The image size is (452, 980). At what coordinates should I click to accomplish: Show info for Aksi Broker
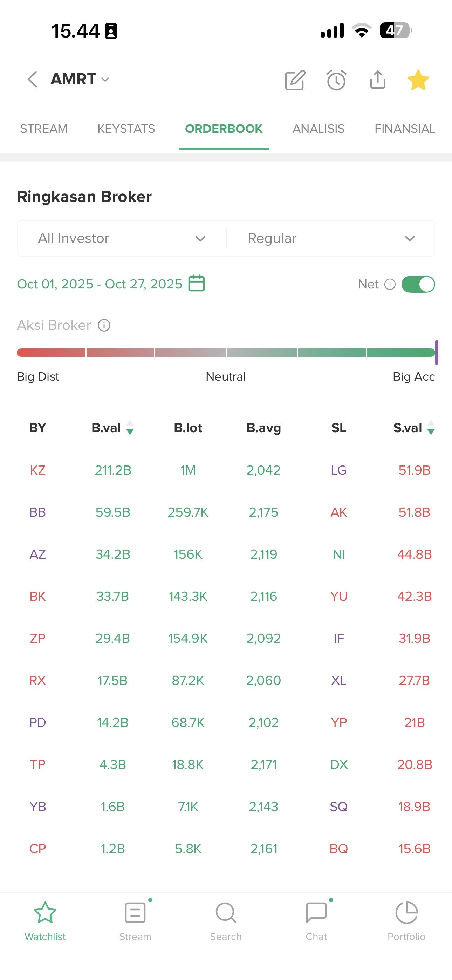coord(104,325)
